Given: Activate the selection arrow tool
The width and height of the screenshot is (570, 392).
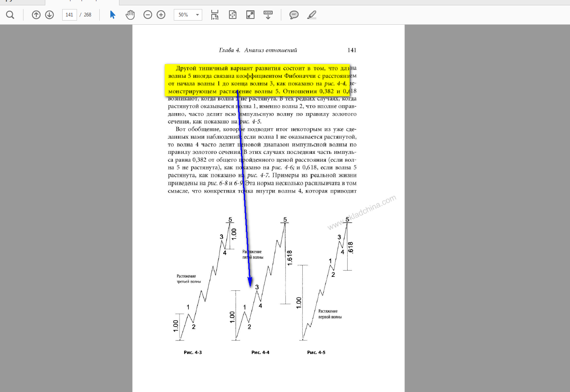Looking at the screenshot, I should [x=112, y=15].
